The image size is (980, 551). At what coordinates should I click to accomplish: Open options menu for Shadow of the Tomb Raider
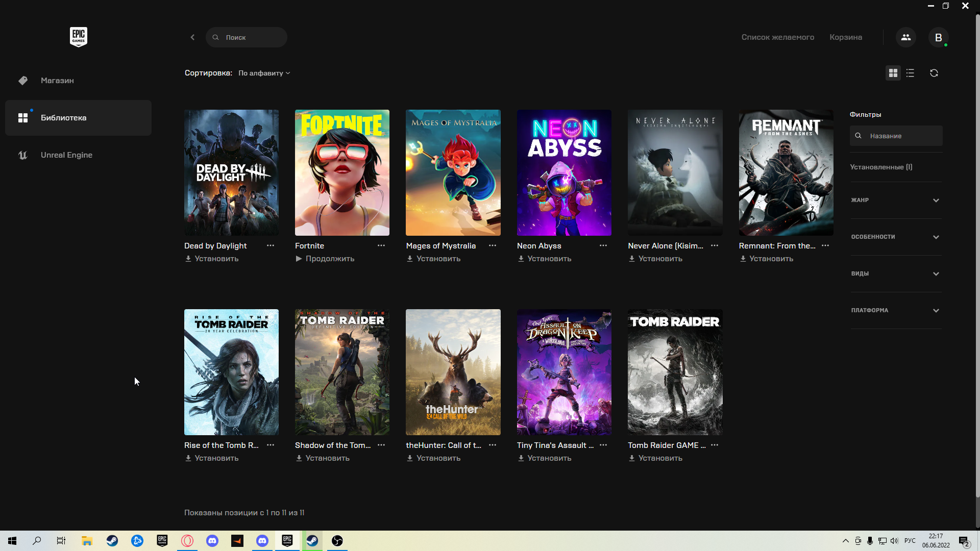[x=381, y=445]
